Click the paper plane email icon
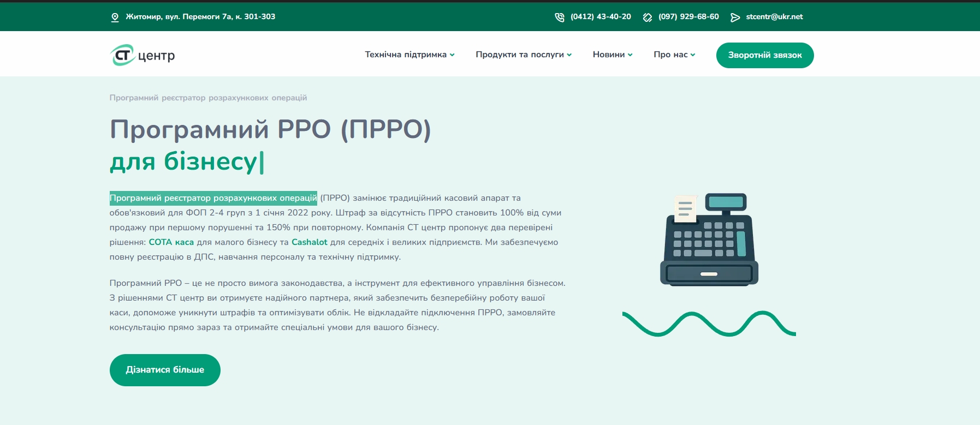The image size is (980, 425). point(735,17)
